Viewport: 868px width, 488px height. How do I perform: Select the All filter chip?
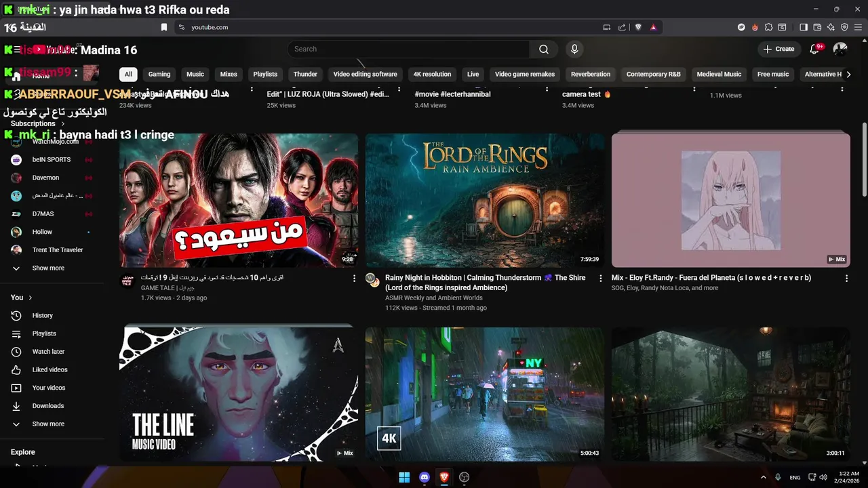point(128,74)
